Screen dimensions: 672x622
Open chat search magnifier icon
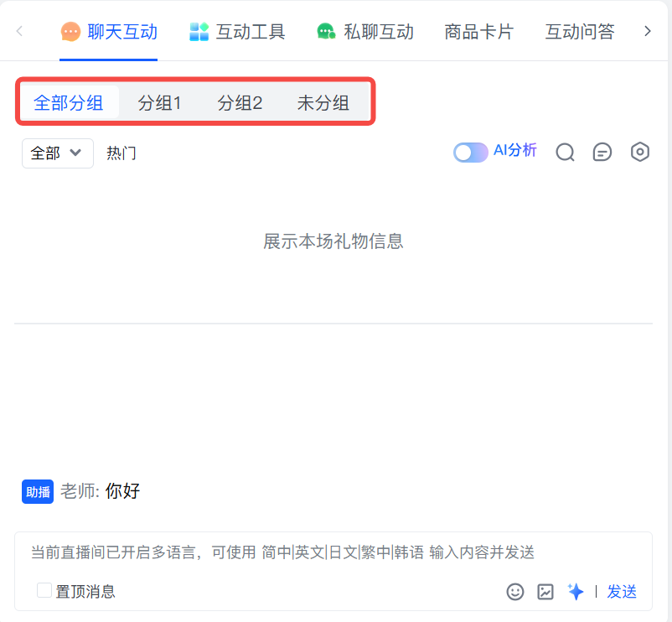point(565,153)
